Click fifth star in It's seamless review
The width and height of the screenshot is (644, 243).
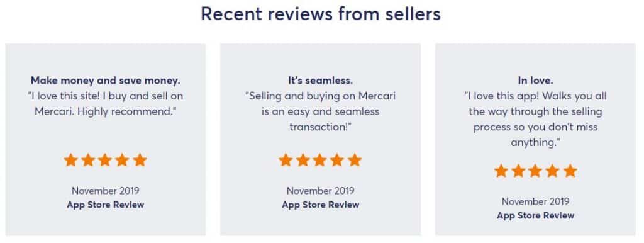[x=355, y=160]
